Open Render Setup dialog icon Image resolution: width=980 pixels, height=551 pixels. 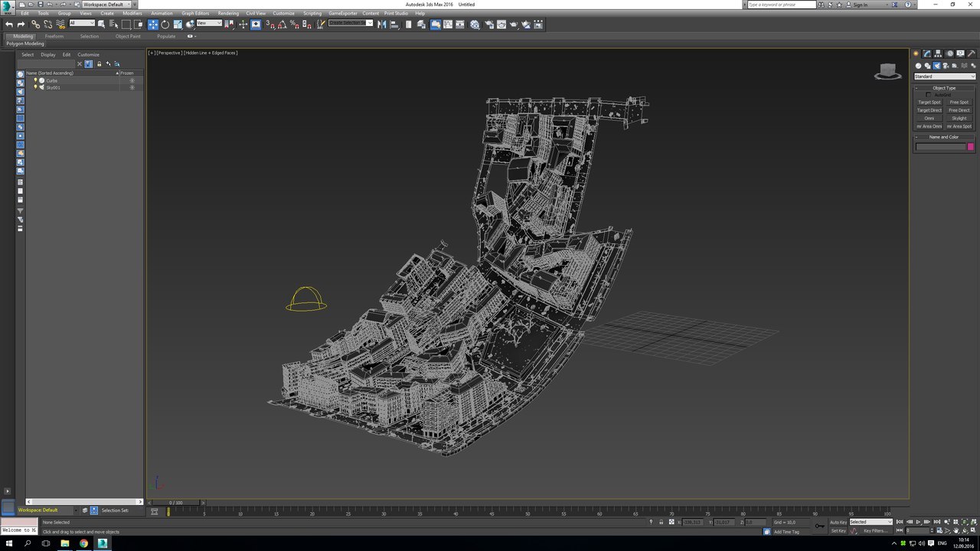click(488, 24)
